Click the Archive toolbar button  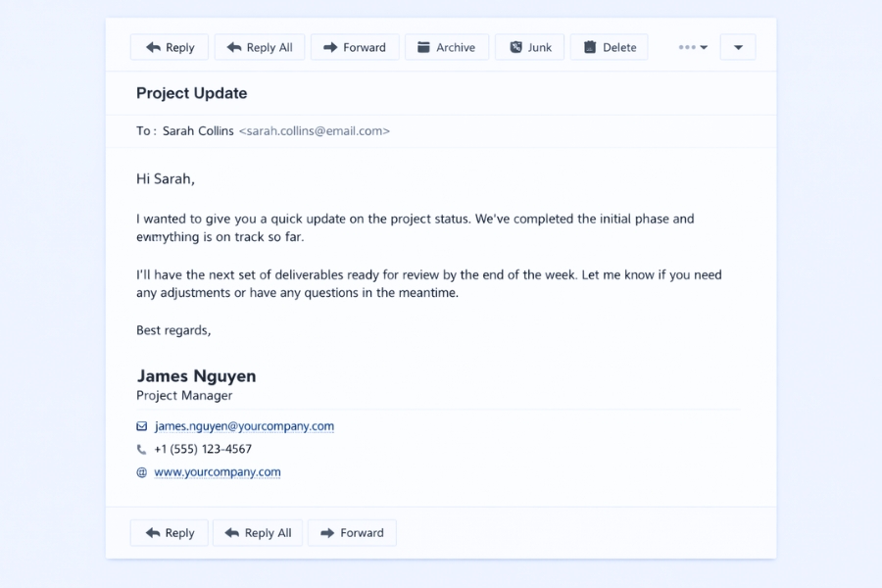447,46
